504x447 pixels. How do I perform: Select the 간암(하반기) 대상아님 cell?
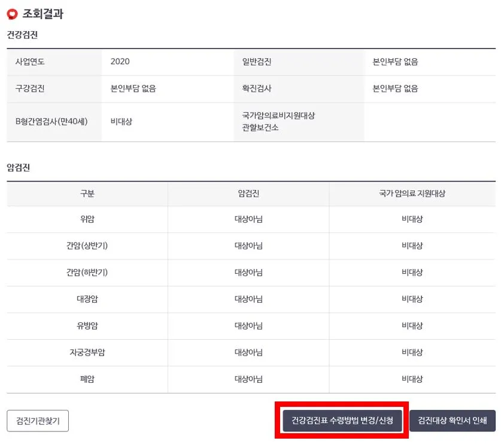[247, 273]
